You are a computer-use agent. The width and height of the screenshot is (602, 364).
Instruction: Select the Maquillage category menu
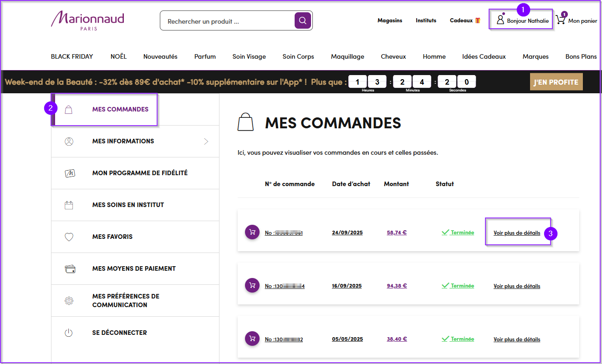coord(347,56)
